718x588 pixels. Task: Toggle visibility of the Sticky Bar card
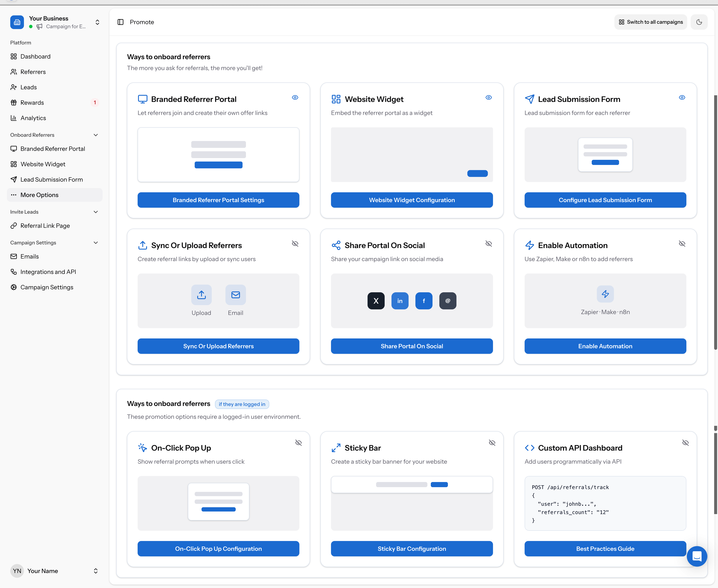click(492, 442)
